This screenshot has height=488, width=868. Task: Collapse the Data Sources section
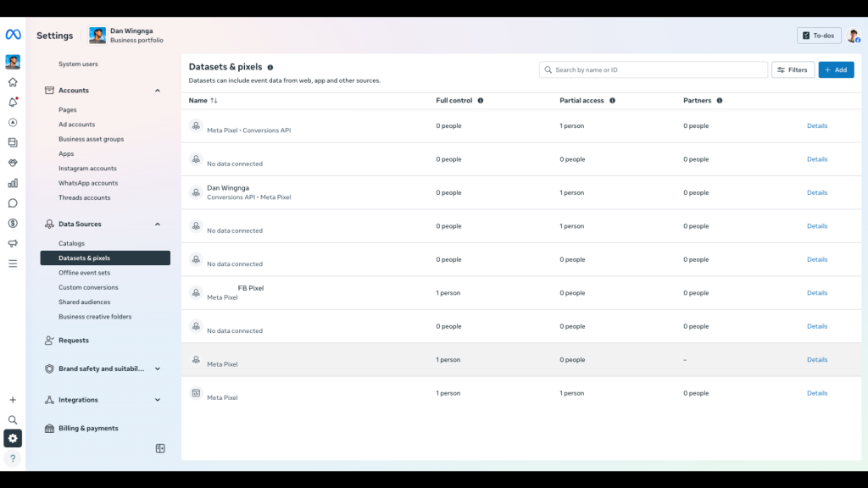[158, 224]
